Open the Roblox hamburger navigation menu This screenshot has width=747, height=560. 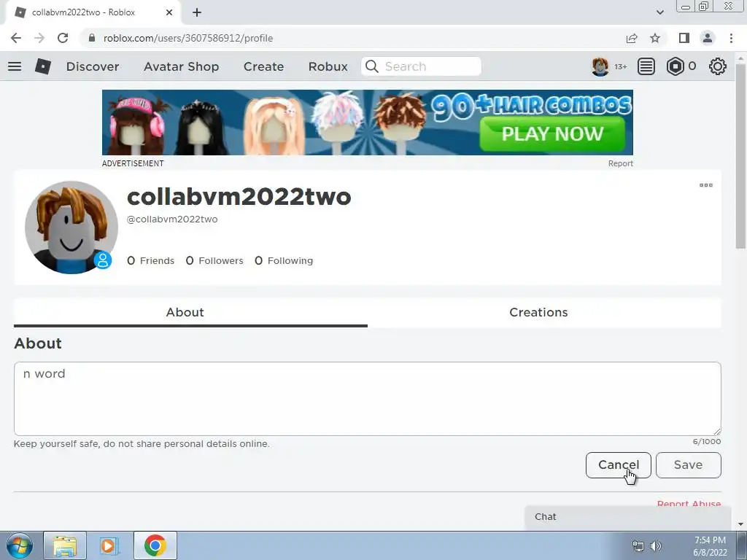click(15, 66)
